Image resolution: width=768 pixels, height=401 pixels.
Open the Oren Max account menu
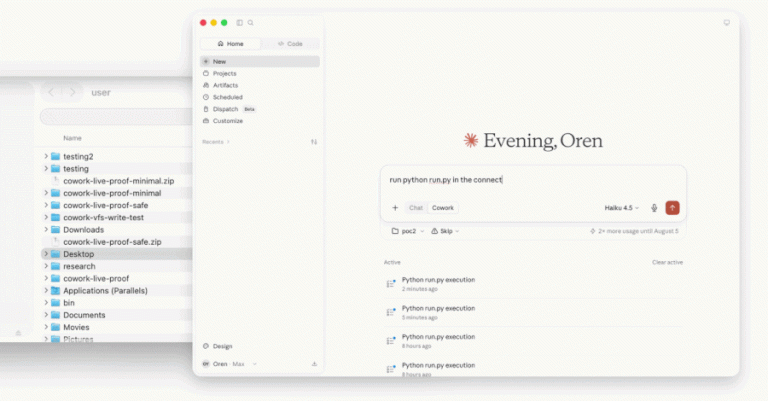(x=229, y=364)
